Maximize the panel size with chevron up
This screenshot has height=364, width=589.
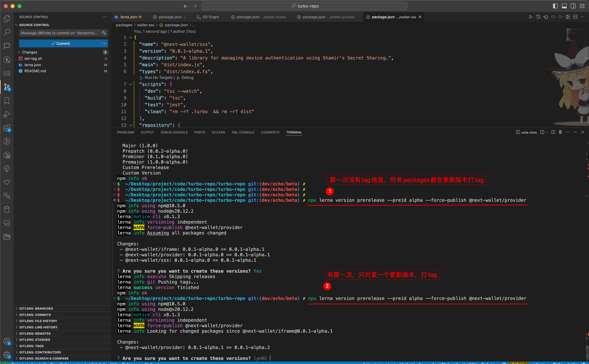(575, 132)
